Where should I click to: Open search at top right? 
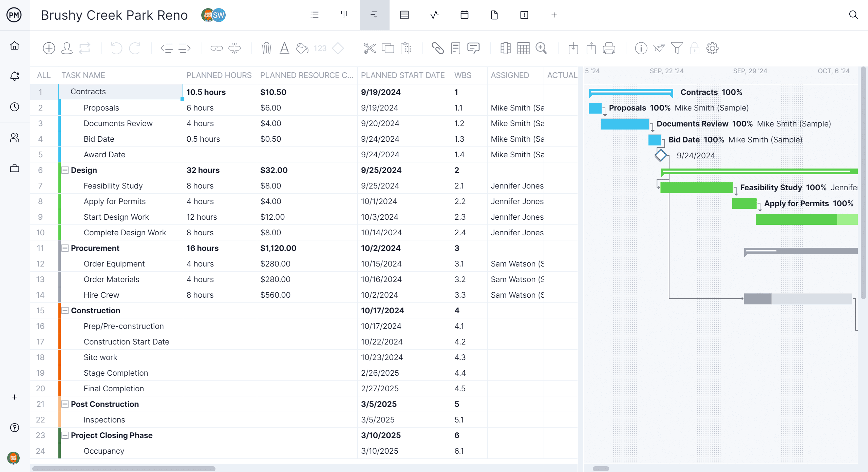853,15
